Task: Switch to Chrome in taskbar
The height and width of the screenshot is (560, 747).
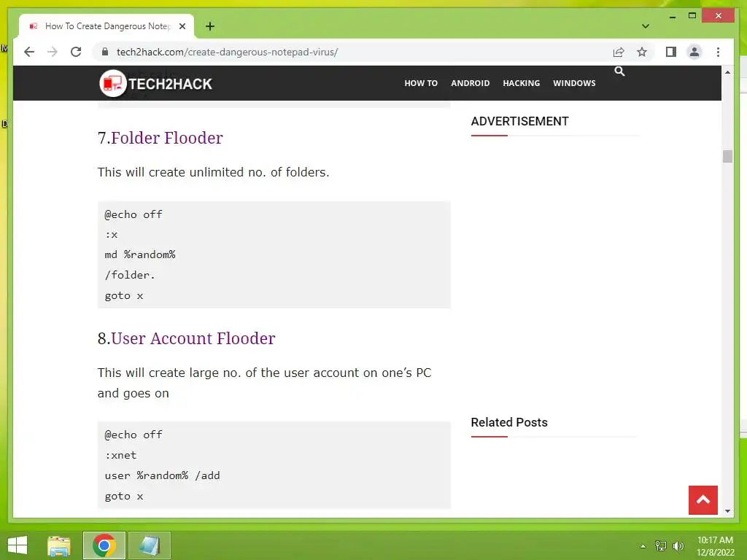Action: 104,545
